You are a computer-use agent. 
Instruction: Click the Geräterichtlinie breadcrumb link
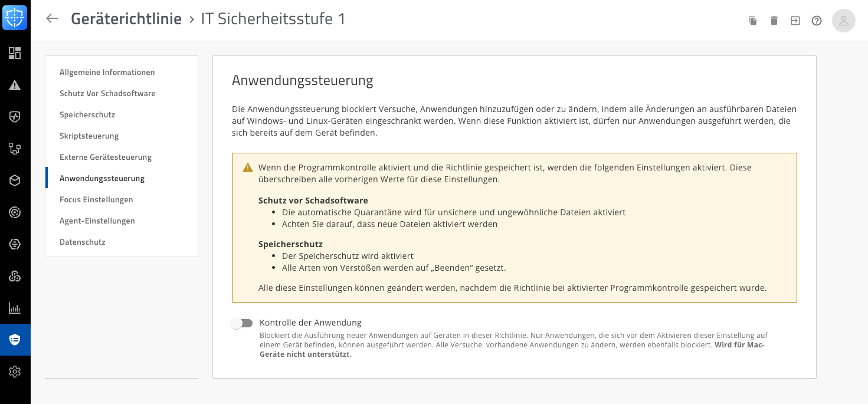coord(126,19)
